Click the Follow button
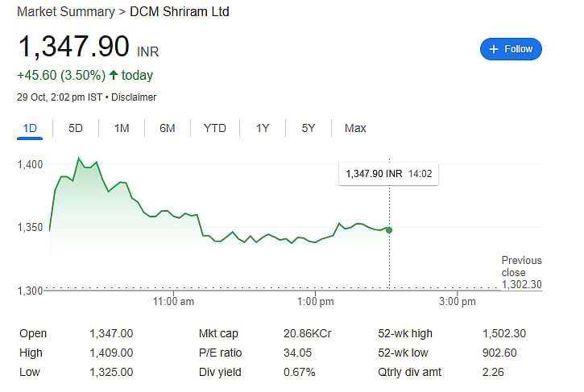Image resolution: width=584 pixels, height=392 pixels. 511,49
